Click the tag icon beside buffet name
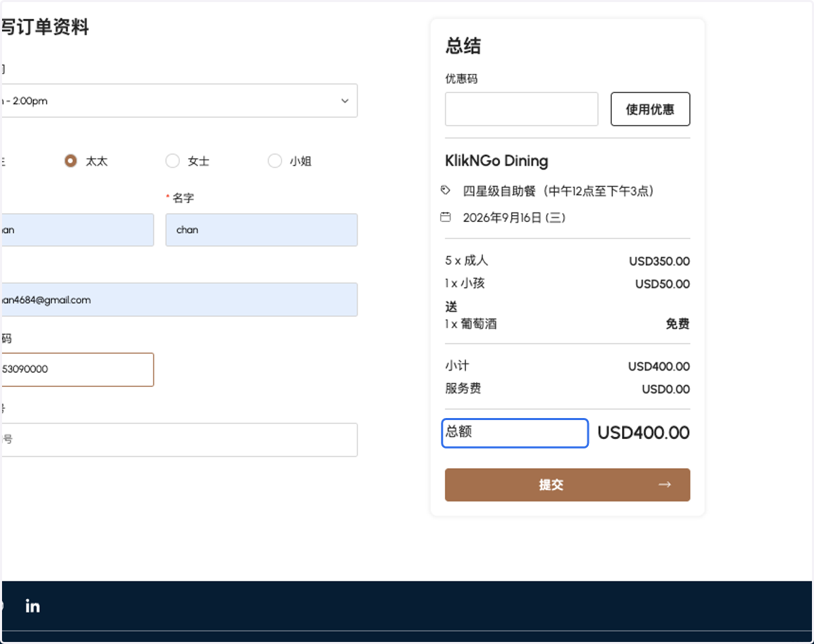 tap(445, 191)
